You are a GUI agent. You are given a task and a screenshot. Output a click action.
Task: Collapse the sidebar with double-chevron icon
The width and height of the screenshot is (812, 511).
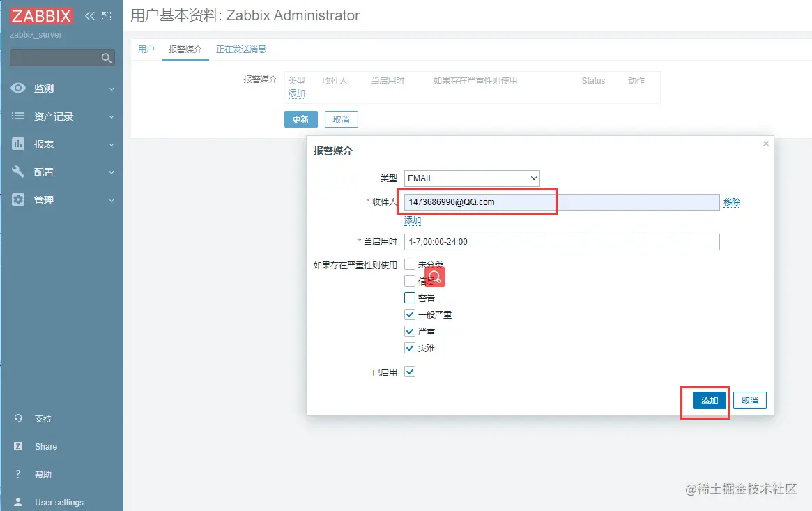point(90,16)
